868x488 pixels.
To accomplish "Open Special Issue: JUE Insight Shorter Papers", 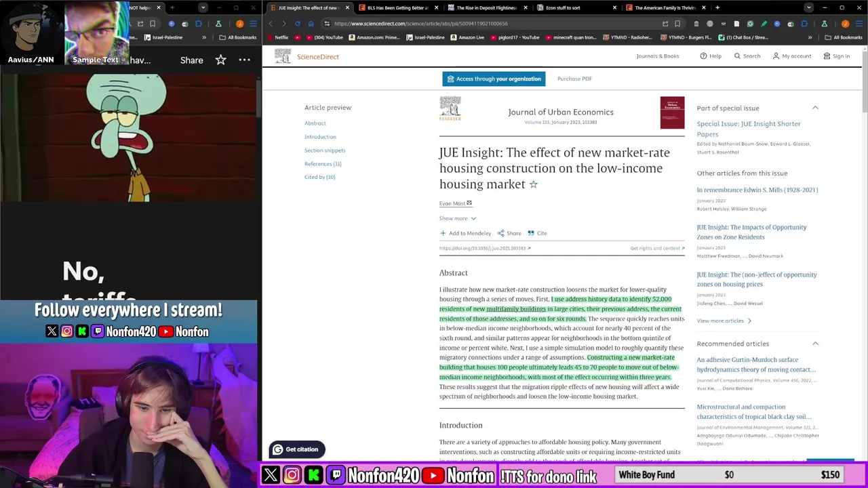I will (749, 129).
